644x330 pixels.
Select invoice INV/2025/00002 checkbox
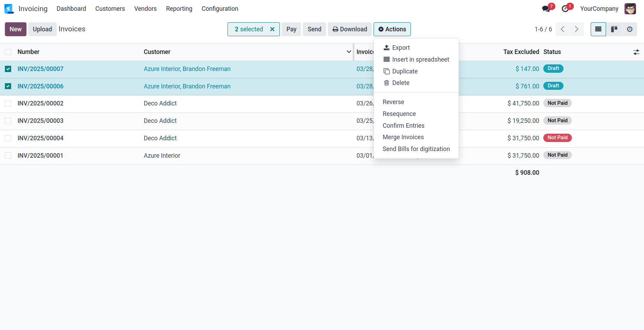click(8, 103)
